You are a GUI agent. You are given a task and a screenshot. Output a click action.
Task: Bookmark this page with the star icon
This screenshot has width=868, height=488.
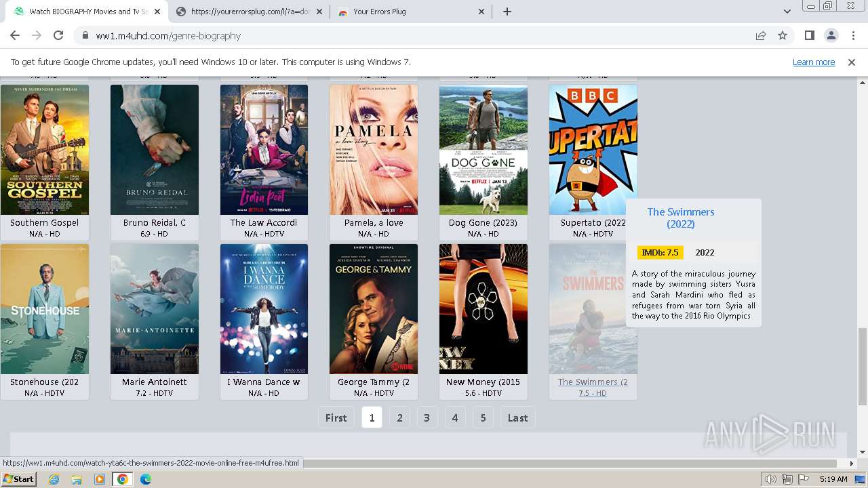[783, 35]
